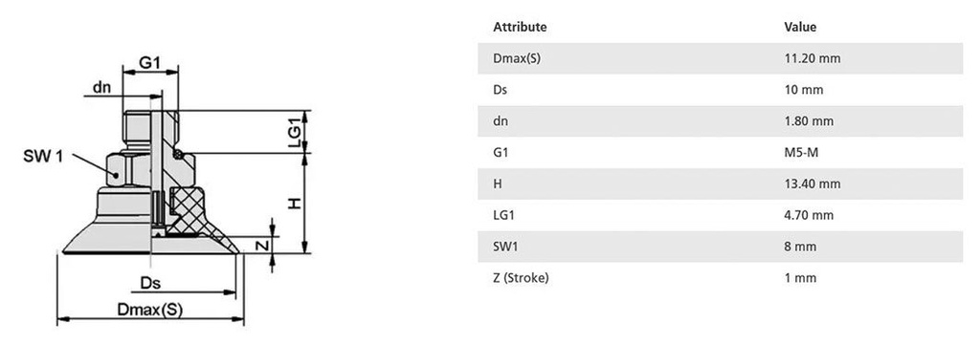Image resolution: width=980 pixels, height=345 pixels.
Task: Click the M5-M thread value
Action: coord(801,152)
